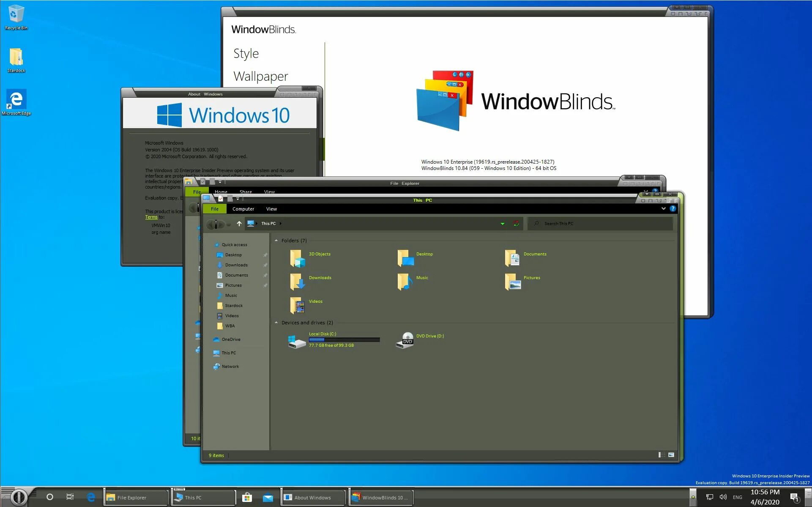Open the 3D Objects folder

pos(298,258)
